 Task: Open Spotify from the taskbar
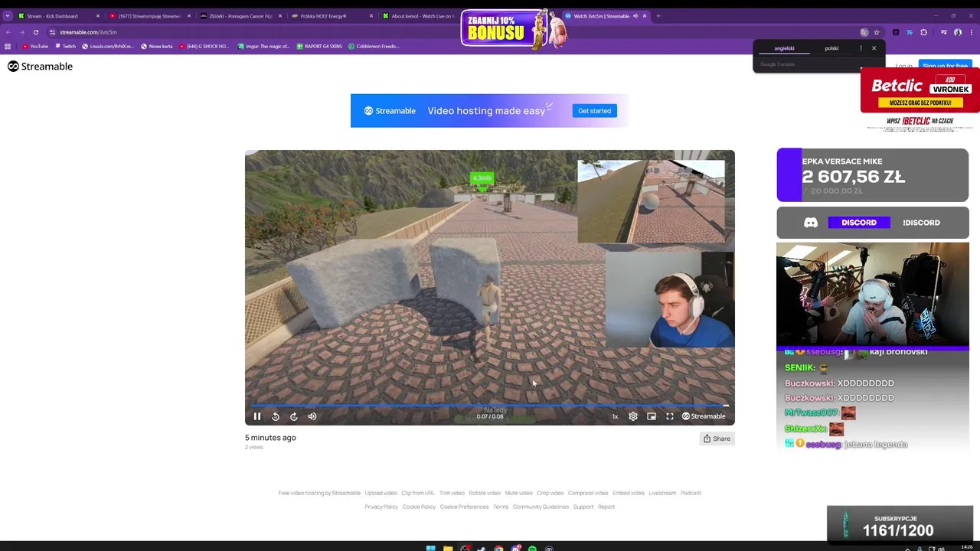click(x=532, y=548)
